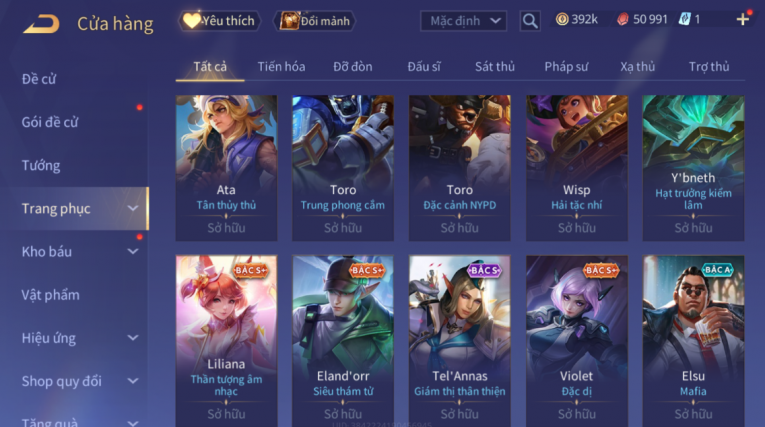The height and width of the screenshot is (427, 765).
Task: Open Yêu thích heart favorites
Action: point(219,21)
